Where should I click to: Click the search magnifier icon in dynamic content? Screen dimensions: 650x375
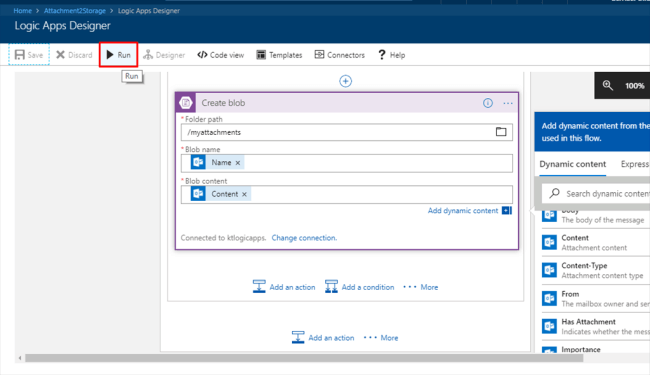pos(555,193)
